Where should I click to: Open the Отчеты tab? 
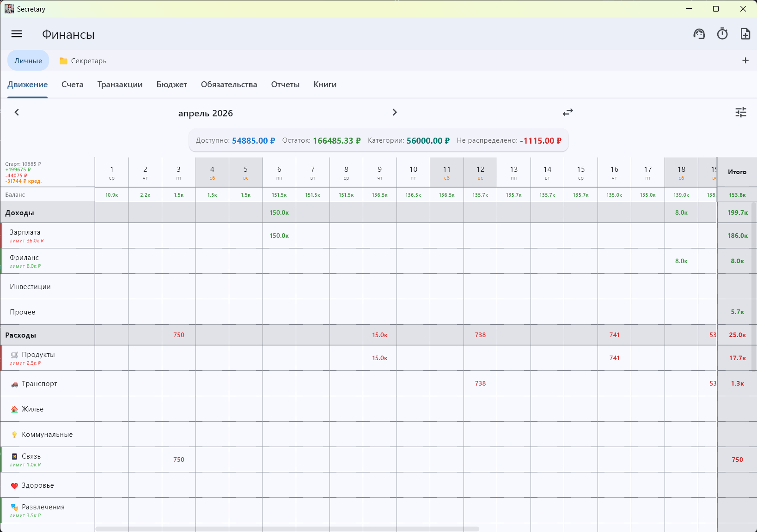click(286, 85)
